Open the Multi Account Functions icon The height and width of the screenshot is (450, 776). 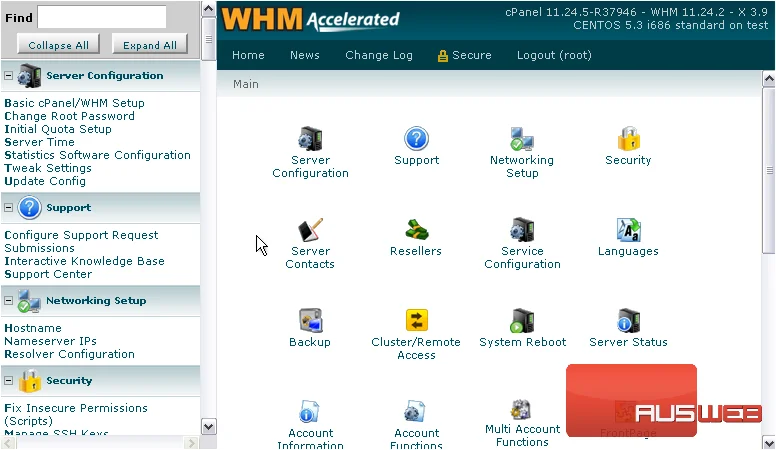click(x=522, y=410)
